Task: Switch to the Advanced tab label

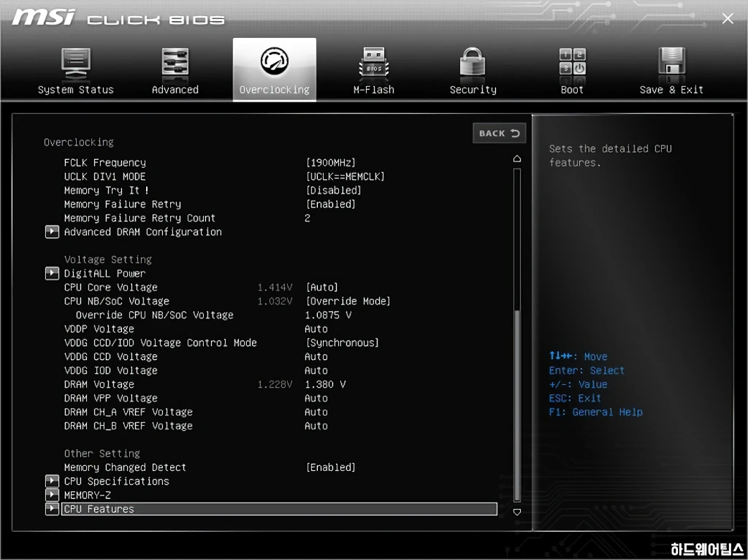Action: coord(175,90)
